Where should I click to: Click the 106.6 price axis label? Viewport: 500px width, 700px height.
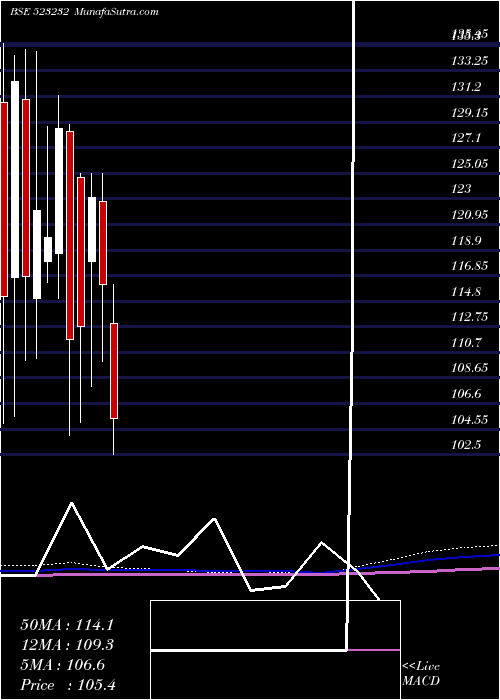(x=466, y=395)
